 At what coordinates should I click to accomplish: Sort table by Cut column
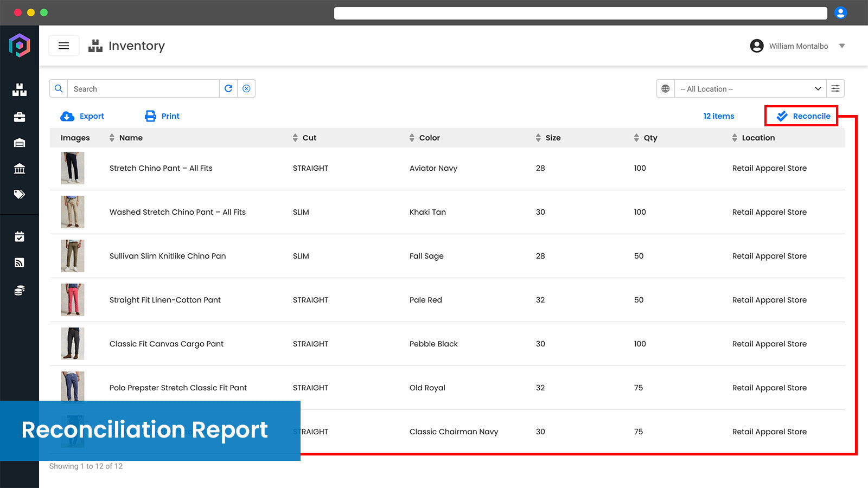304,138
